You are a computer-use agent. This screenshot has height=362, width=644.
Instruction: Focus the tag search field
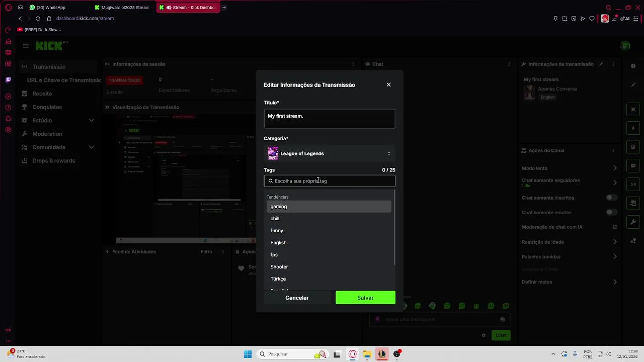329,181
